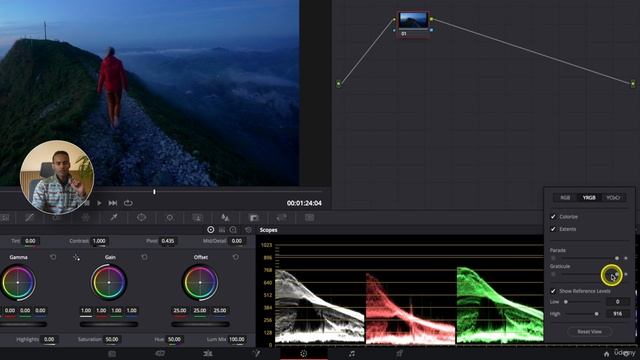Image resolution: width=640 pixels, height=360 pixels.
Task: Open the Magic Mask palette
Action: (198, 218)
